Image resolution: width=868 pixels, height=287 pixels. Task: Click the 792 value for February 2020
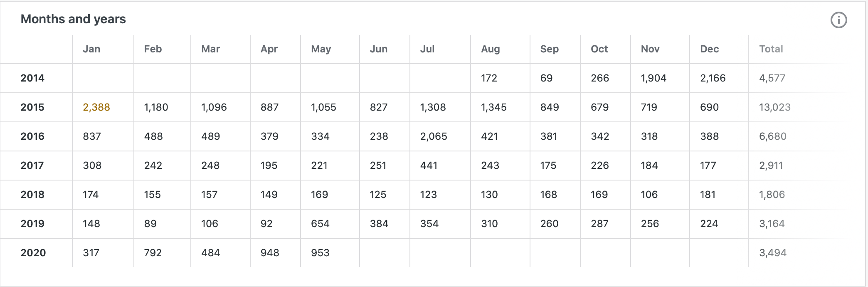pyautogui.click(x=153, y=253)
